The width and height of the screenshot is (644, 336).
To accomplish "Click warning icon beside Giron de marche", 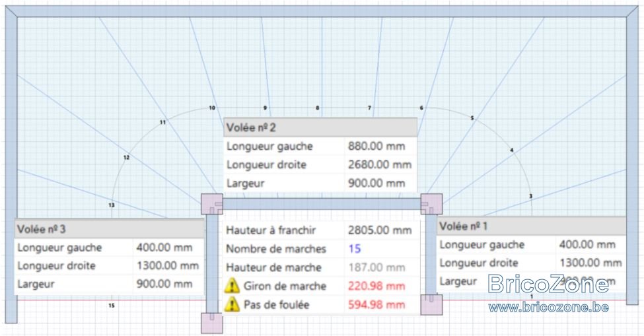I will click(x=232, y=286).
